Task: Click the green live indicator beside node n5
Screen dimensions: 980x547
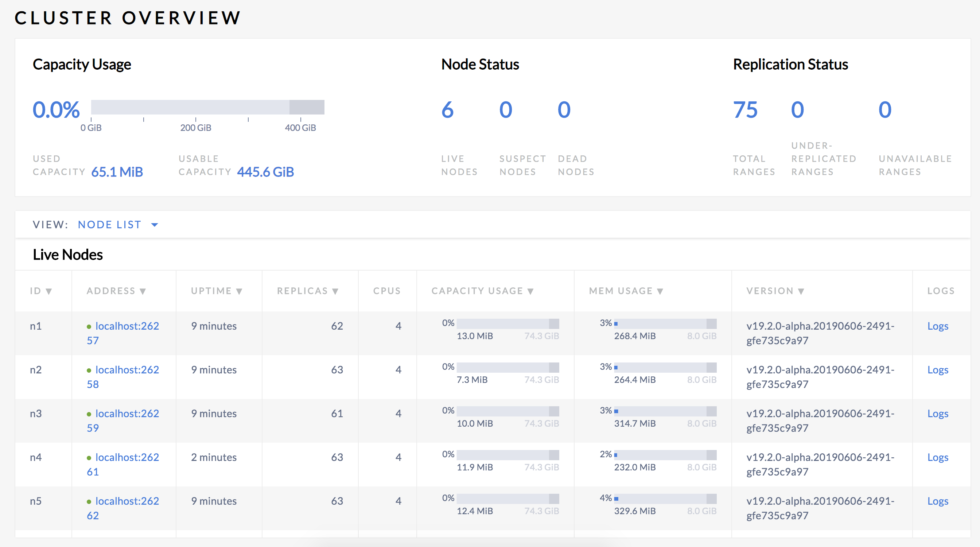Action: 89,501
